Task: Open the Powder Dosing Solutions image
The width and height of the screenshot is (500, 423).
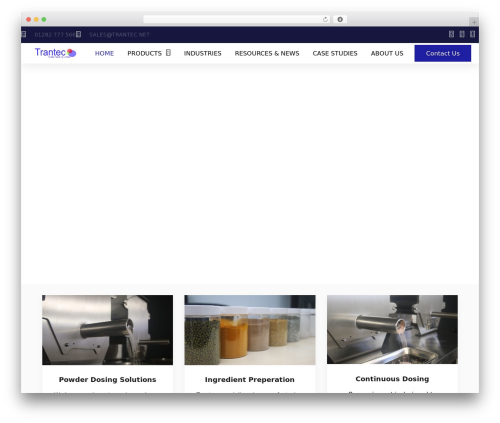Action: 107,330
